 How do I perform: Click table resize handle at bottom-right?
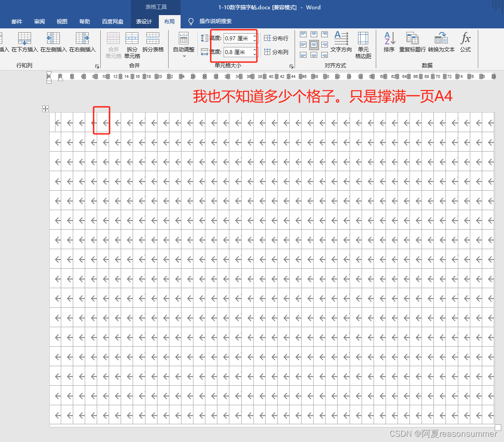498,427
